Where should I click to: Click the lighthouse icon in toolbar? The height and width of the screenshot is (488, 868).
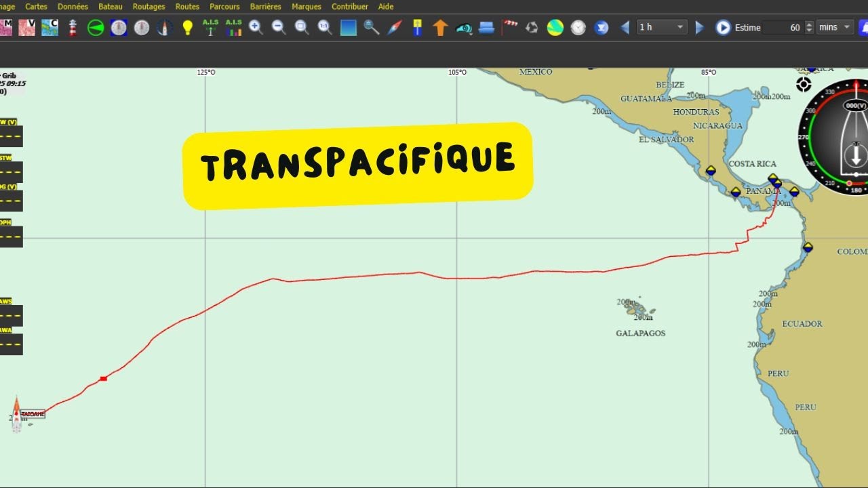coord(73,27)
